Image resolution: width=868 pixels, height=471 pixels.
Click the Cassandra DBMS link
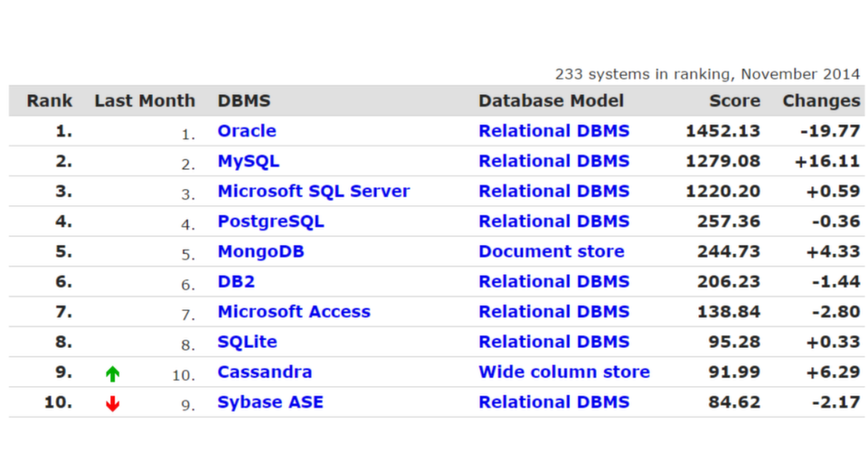tap(265, 372)
